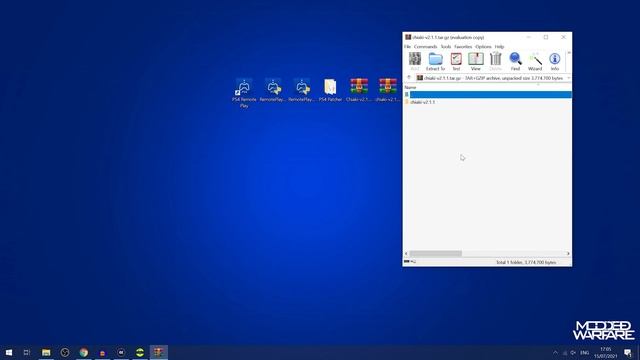
Task: Click the 'Total 1 folder' status text
Action: (x=526, y=262)
